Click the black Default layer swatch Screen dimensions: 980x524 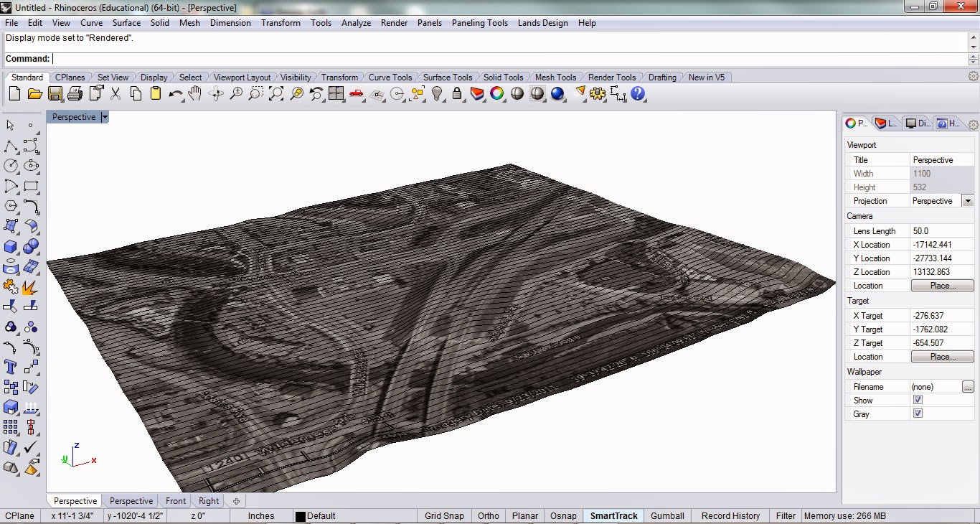coord(301,516)
